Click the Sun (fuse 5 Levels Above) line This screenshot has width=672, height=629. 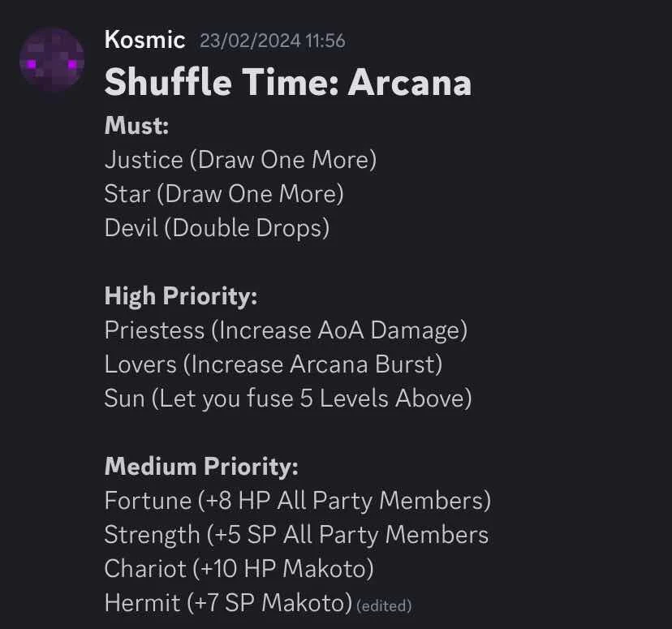click(x=287, y=399)
